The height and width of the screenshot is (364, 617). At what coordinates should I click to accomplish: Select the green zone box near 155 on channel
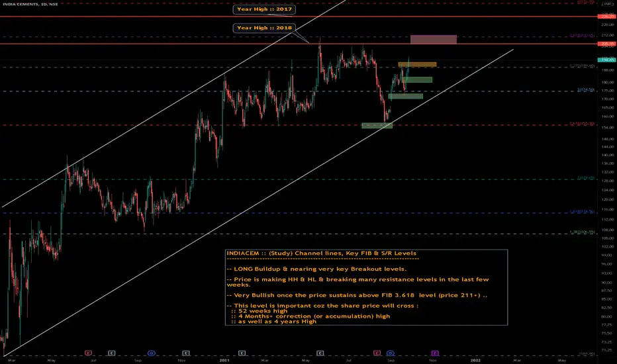pos(377,126)
